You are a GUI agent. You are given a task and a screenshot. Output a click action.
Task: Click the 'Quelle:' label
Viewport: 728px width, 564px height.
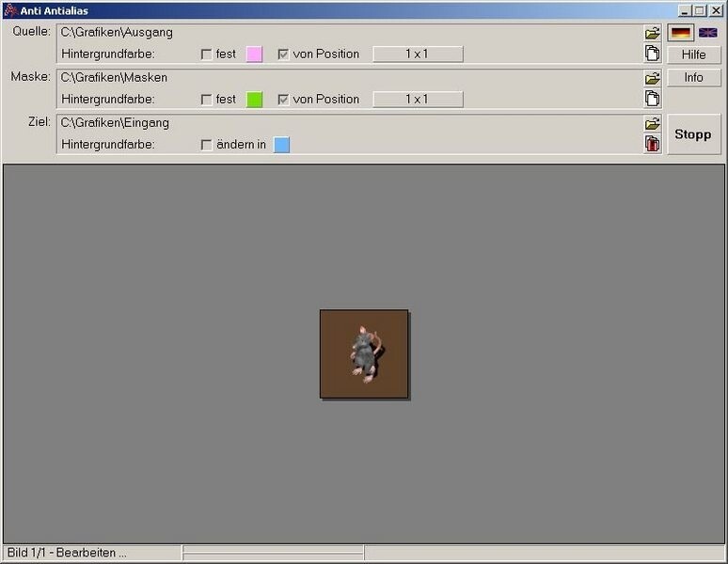[32, 32]
